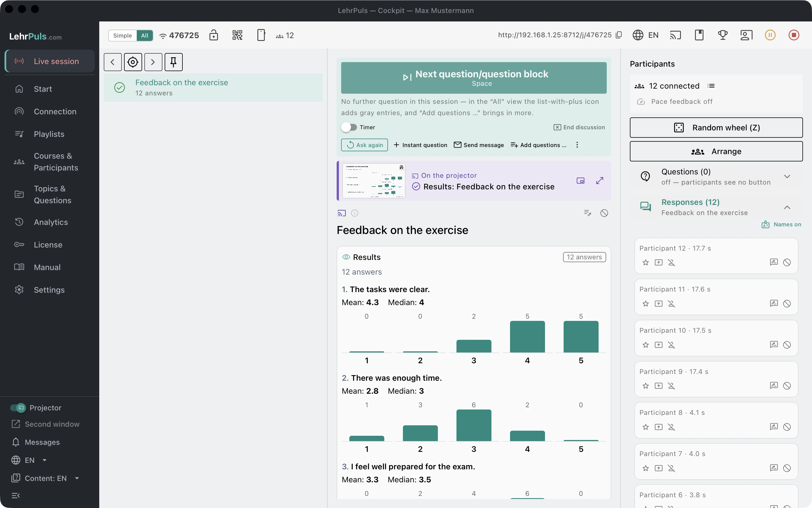Click the session lock icon
This screenshot has height=508, width=812.
[214, 35]
